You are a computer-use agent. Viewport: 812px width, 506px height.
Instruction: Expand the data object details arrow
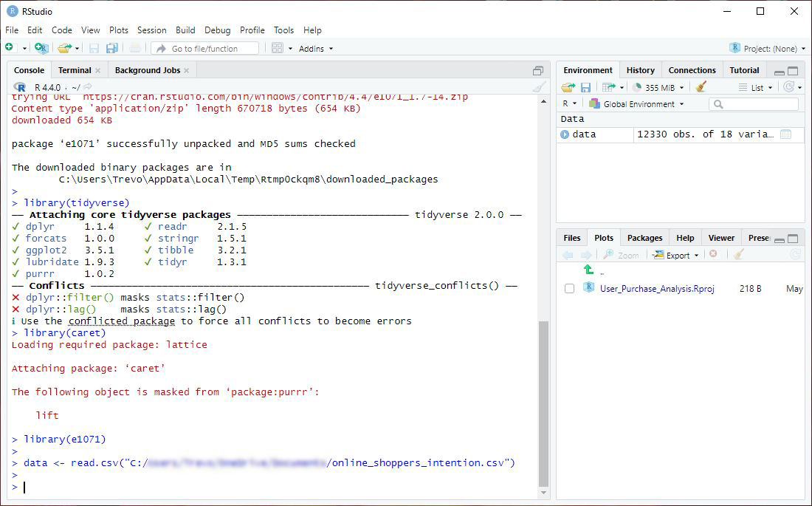[565, 134]
